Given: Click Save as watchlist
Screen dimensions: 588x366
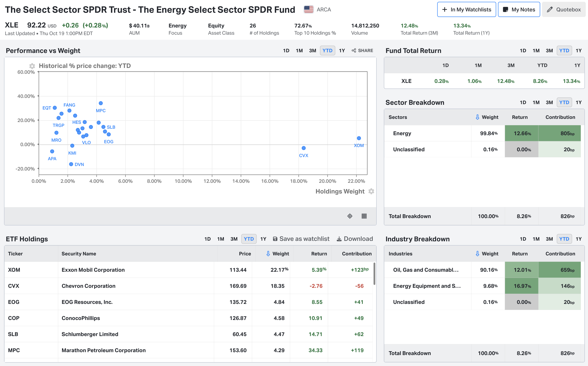Looking at the screenshot, I should pyautogui.click(x=301, y=239).
